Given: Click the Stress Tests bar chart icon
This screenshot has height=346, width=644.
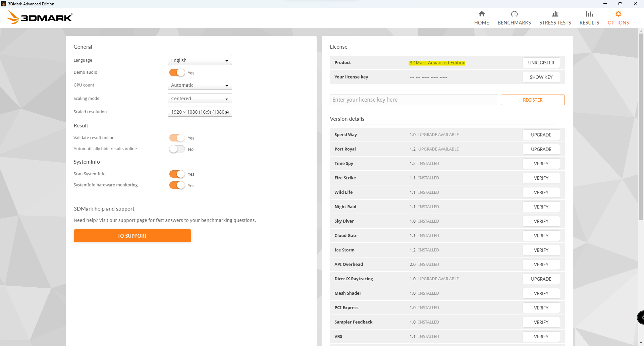Looking at the screenshot, I should [555, 14].
